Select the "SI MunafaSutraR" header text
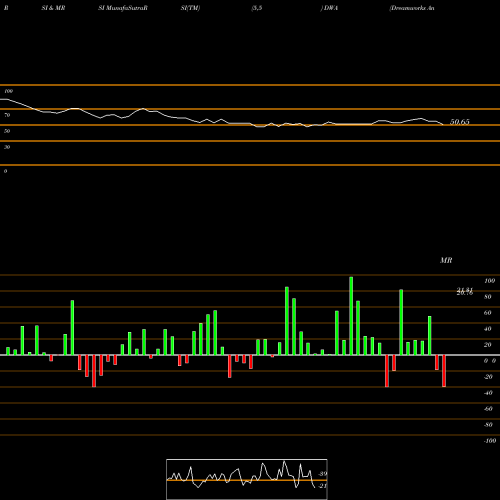500x500 pixels. (123, 8)
